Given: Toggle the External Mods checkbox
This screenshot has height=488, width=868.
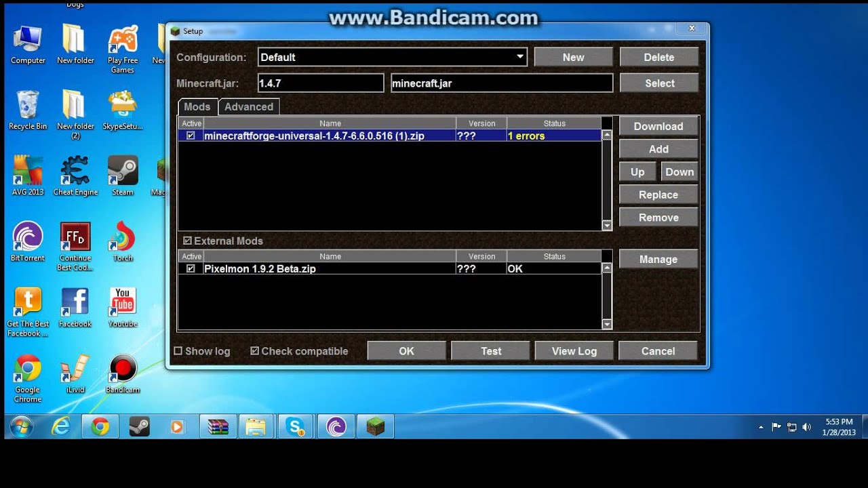Looking at the screenshot, I should (x=188, y=241).
